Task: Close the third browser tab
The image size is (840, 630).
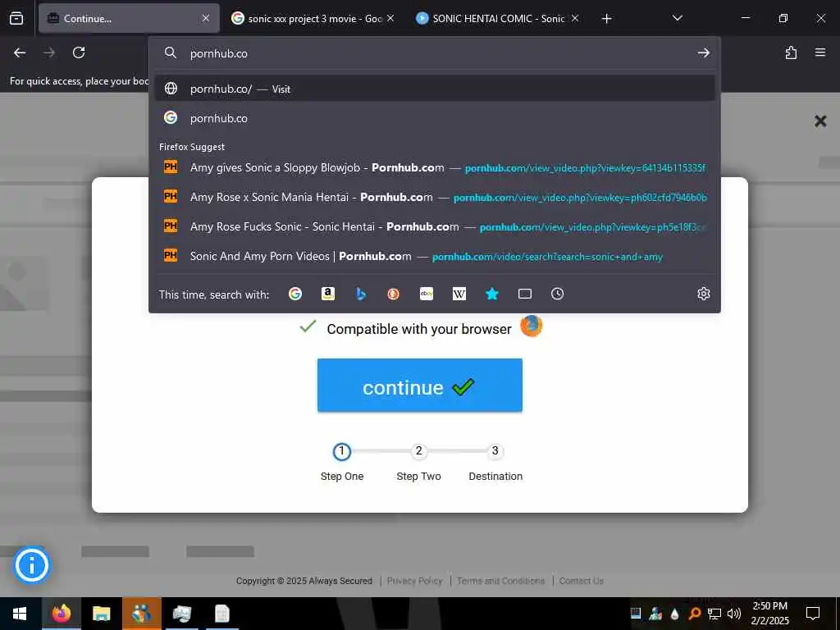Action: tap(575, 18)
